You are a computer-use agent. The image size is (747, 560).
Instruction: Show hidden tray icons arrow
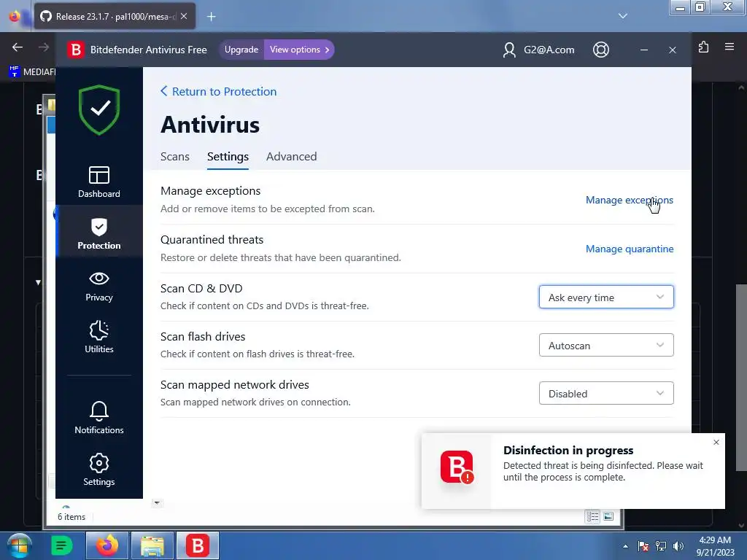(625, 546)
